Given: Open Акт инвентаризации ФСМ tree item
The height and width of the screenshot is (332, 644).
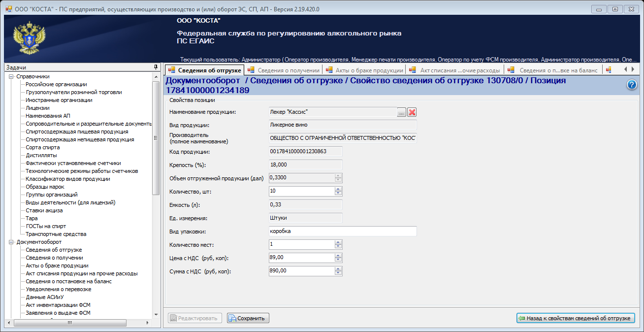Looking at the screenshot, I should pos(58,305).
